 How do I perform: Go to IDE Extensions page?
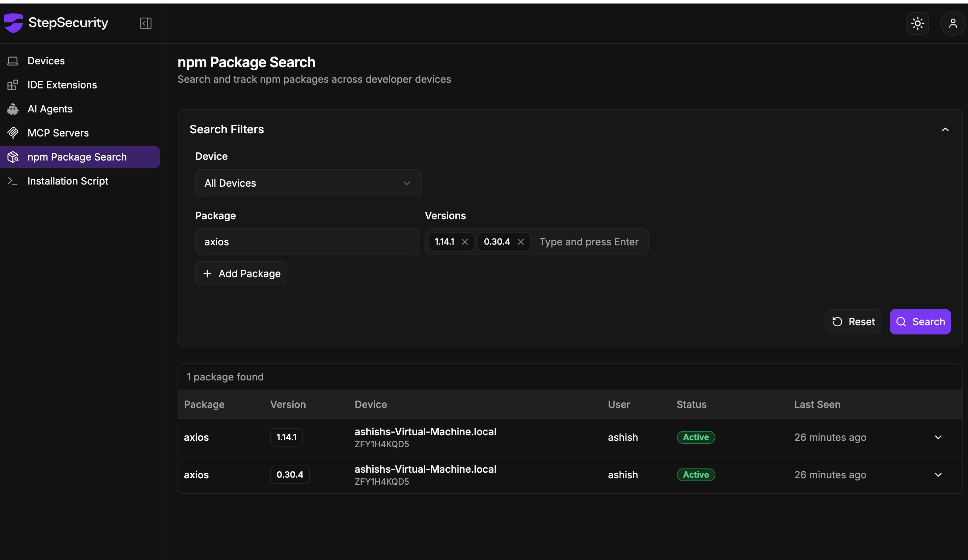click(x=62, y=85)
